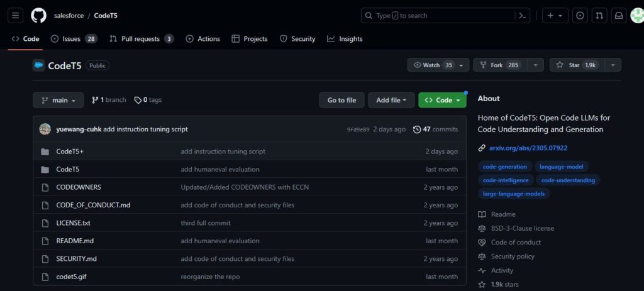Open the Security policy link
This screenshot has height=291, width=644.
513,256
